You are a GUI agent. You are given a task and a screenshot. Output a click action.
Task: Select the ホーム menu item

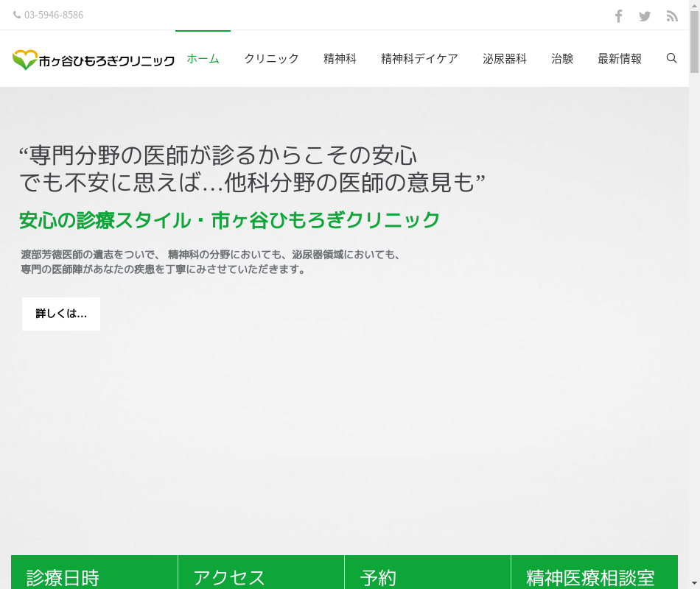coord(203,59)
